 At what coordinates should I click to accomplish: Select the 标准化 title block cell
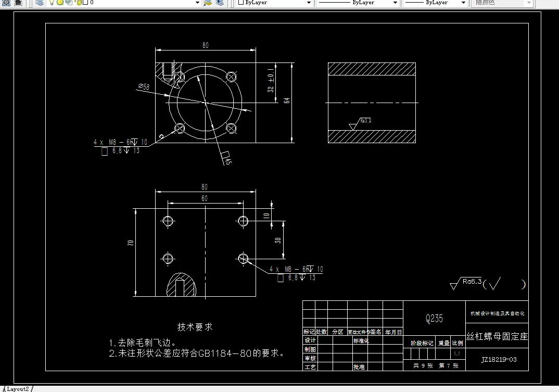361,340
